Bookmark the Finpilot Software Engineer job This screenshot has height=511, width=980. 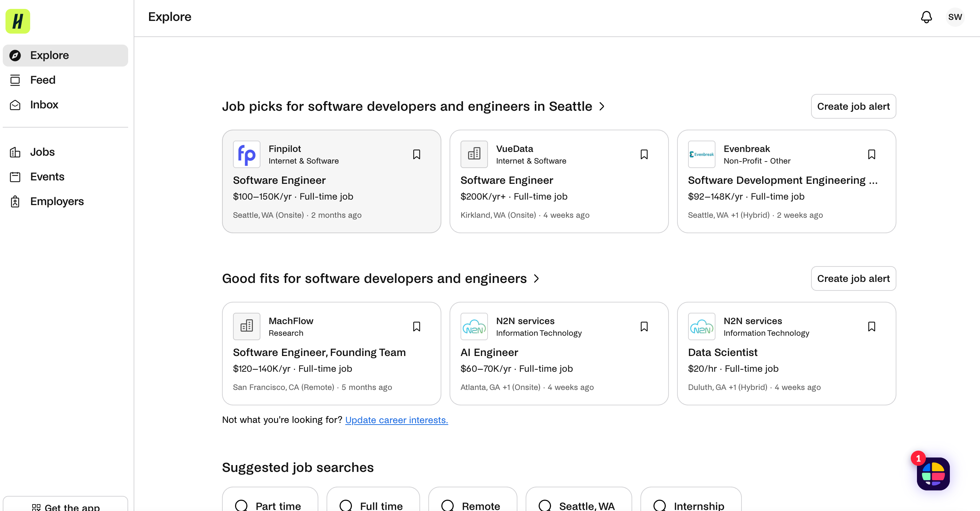click(x=416, y=154)
